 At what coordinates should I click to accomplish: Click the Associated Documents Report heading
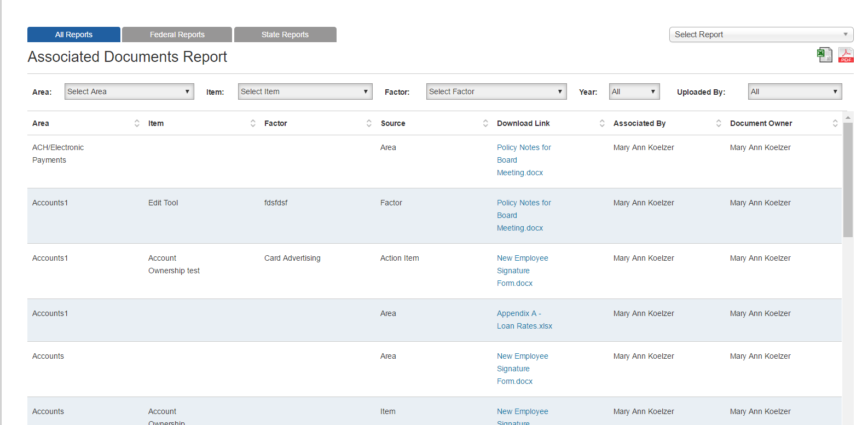tap(128, 57)
